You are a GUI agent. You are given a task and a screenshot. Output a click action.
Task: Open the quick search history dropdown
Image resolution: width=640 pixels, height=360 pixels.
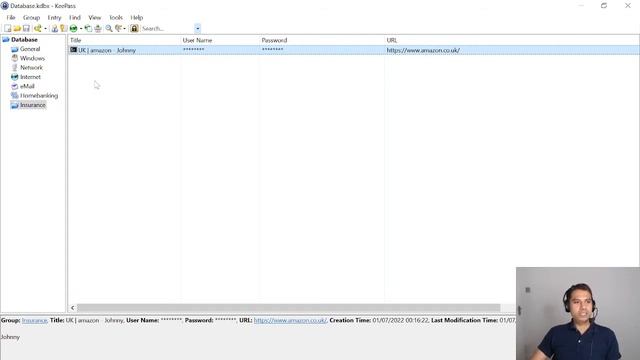point(198,29)
